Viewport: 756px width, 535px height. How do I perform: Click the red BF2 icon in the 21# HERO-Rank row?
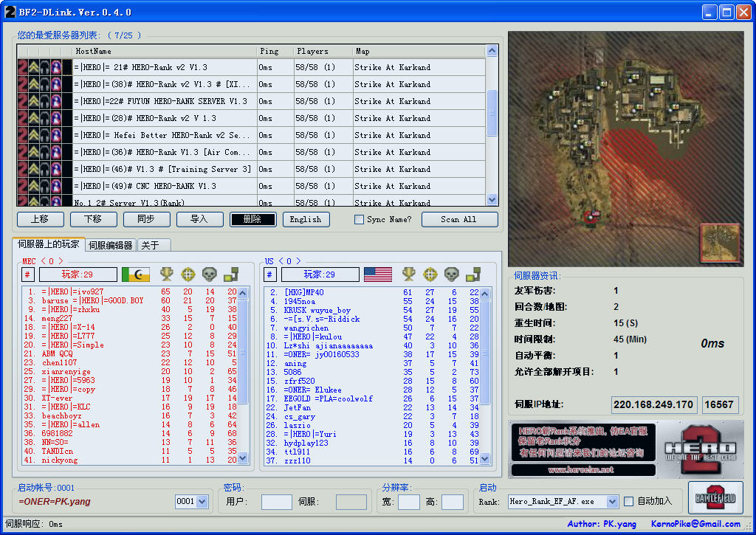[x=22, y=67]
